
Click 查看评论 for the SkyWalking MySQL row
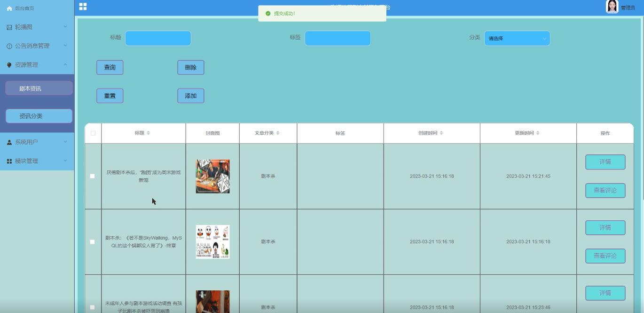(605, 256)
